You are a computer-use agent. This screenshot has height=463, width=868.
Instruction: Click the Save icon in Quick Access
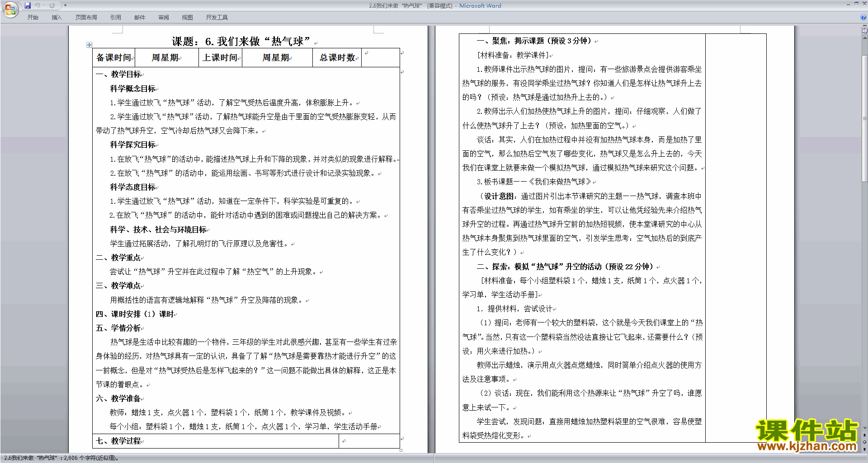(28, 5)
